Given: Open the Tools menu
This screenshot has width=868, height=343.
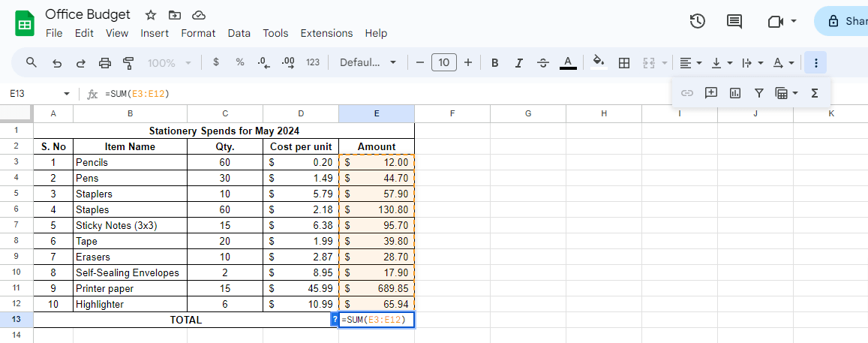Looking at the screenshot, I should pos(275,33).
